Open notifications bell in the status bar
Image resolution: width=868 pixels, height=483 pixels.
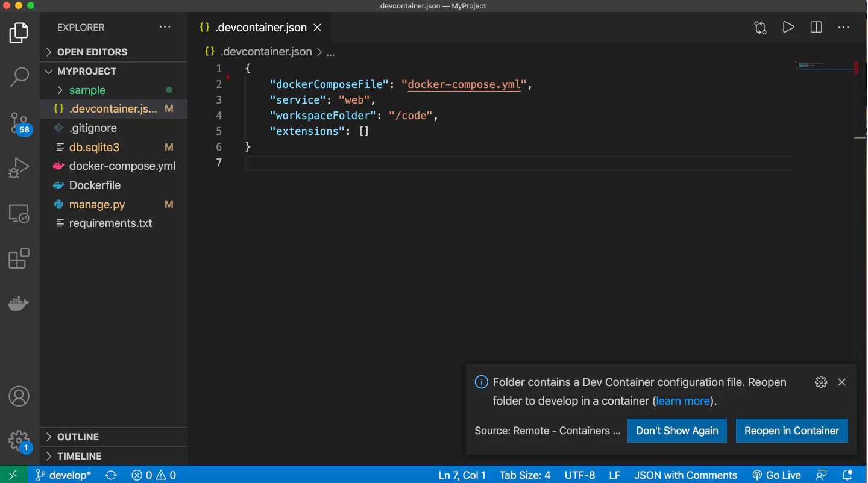[848, 475]
